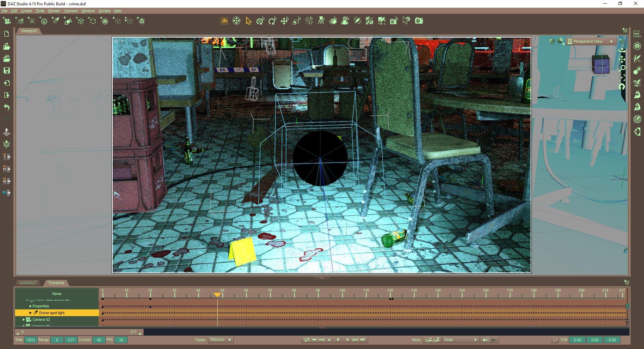Expand the Camera 02 row

pos(24,320)
